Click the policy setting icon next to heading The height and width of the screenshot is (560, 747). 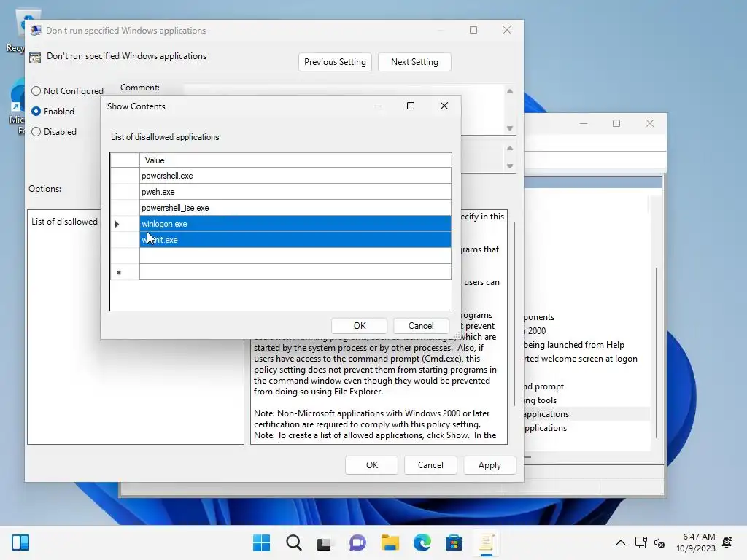35,57
